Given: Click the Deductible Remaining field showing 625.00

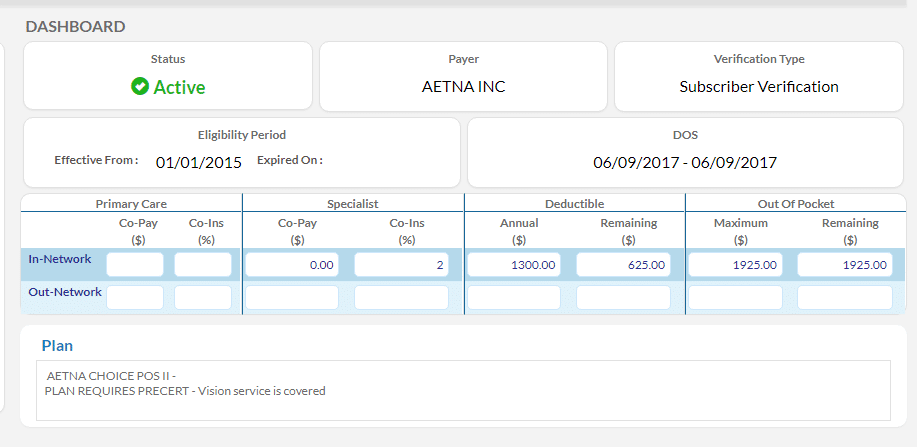Looking at the screenshot, I should point(623,265).
